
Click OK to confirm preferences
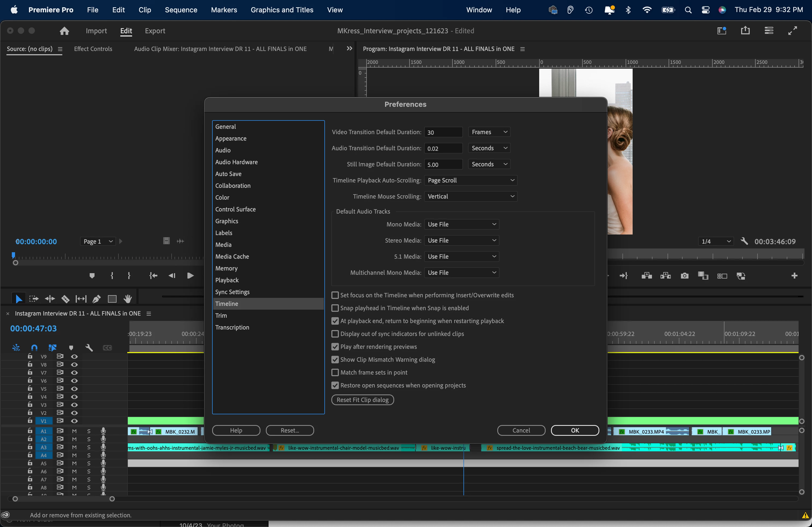point(575,430)
